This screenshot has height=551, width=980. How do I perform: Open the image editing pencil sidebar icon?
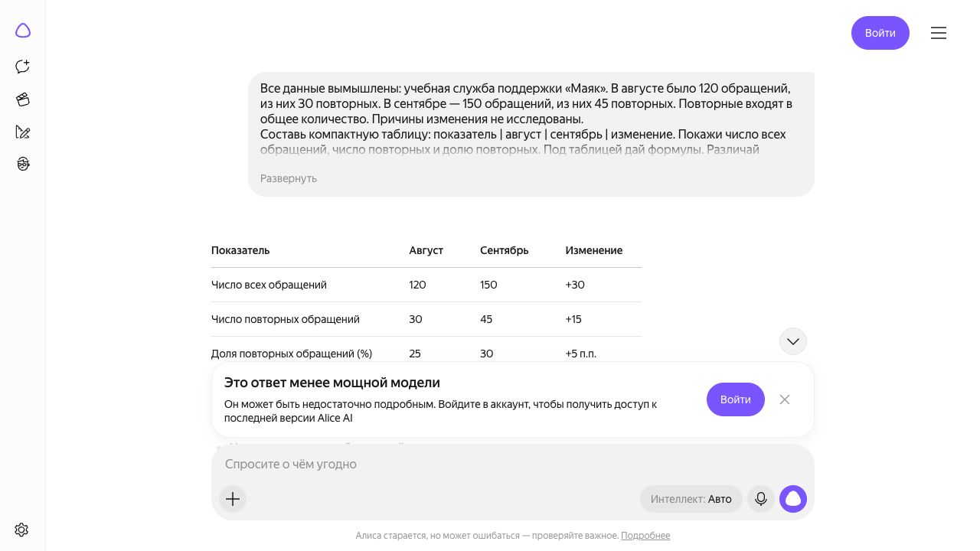23,132
